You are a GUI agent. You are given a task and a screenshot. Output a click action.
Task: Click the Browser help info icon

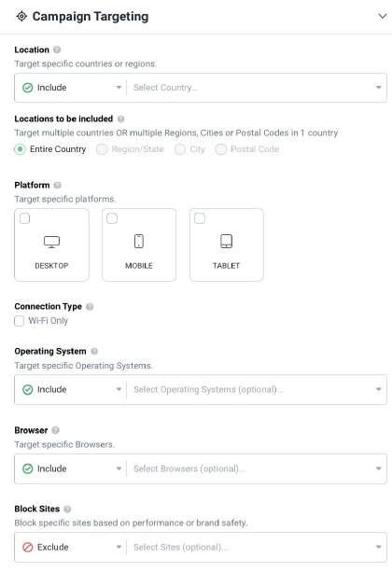coord(55,430)
